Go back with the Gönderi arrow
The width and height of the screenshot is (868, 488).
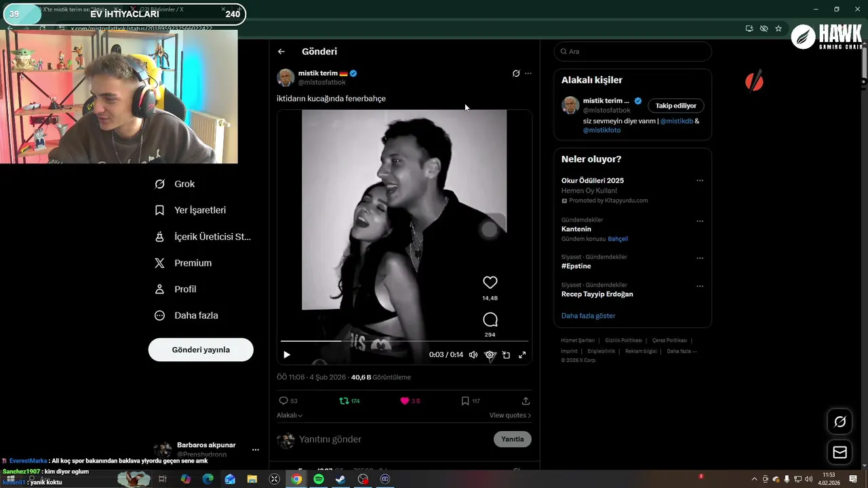coord(281,52)
